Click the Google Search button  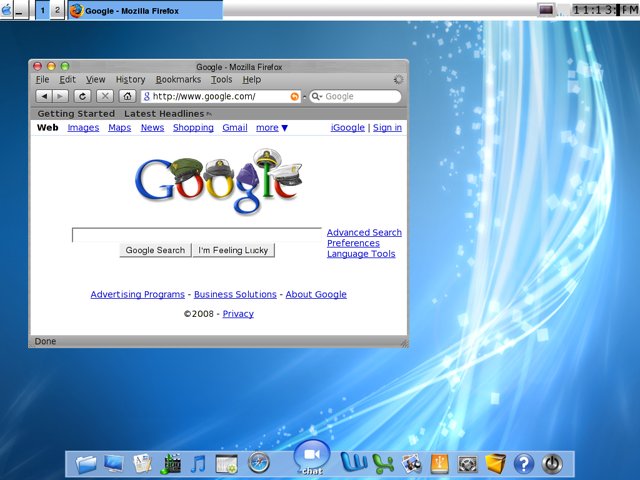tap(156, 250)
